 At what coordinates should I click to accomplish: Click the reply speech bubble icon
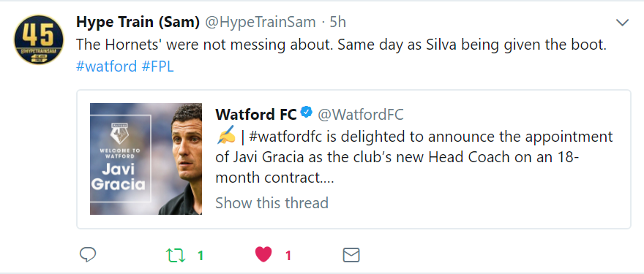click(88, 255)
